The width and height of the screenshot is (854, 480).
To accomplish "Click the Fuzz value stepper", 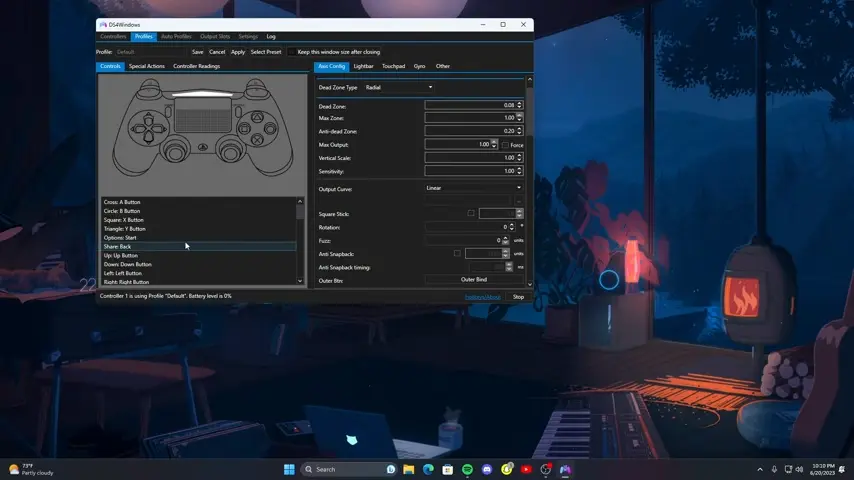I will tap(505, 240).
